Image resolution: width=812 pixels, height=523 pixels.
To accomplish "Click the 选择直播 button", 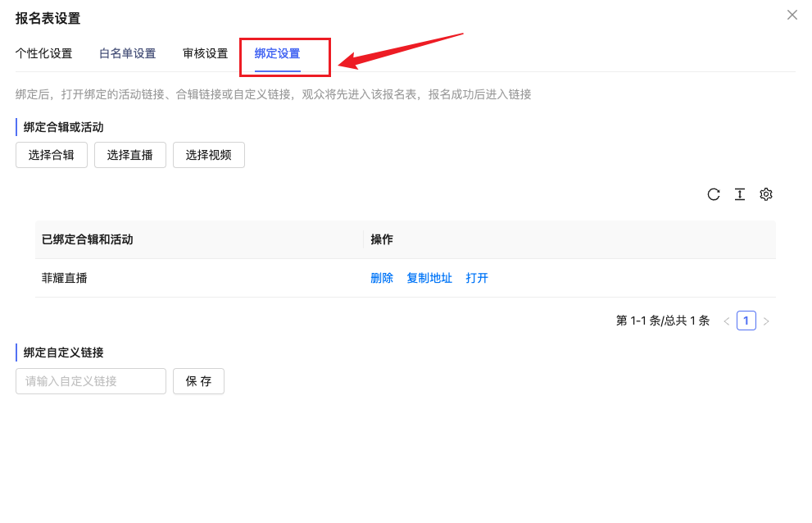I will click(130, 155).
